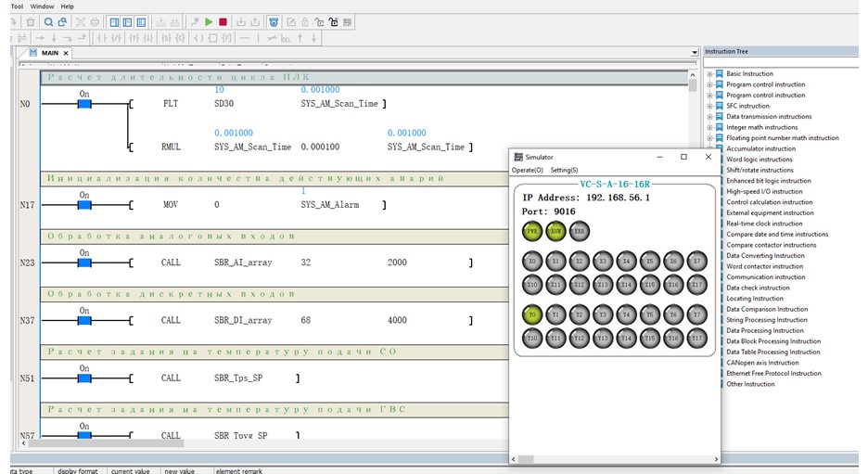Expand SFC instruction node
This screenshot has width=868, height=474.
point(709,106)
